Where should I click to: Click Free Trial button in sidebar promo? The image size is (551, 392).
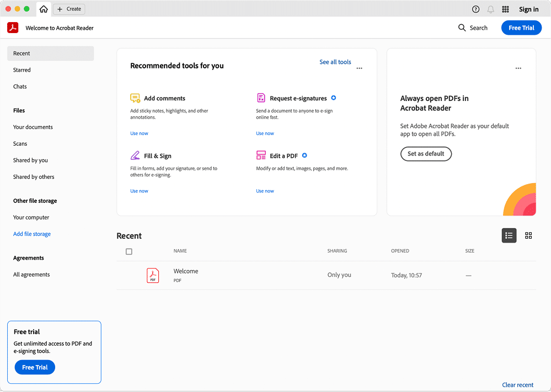(x=35, y=367)
